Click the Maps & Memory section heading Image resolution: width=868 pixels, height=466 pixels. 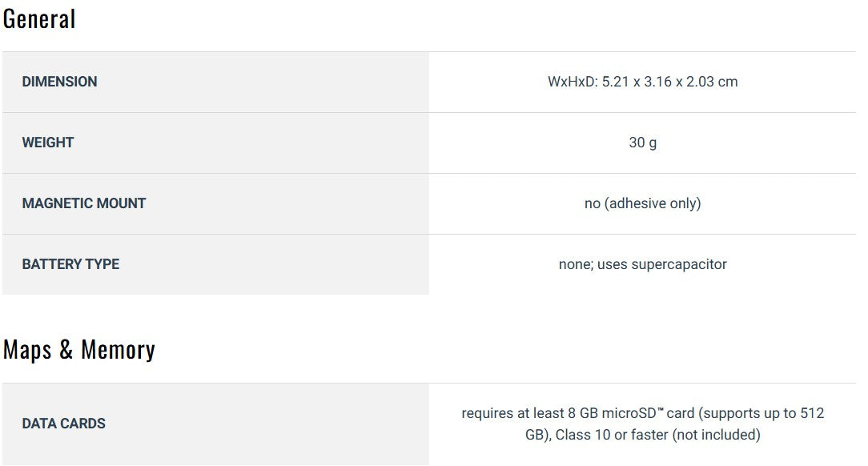click(x=78, y=350)
